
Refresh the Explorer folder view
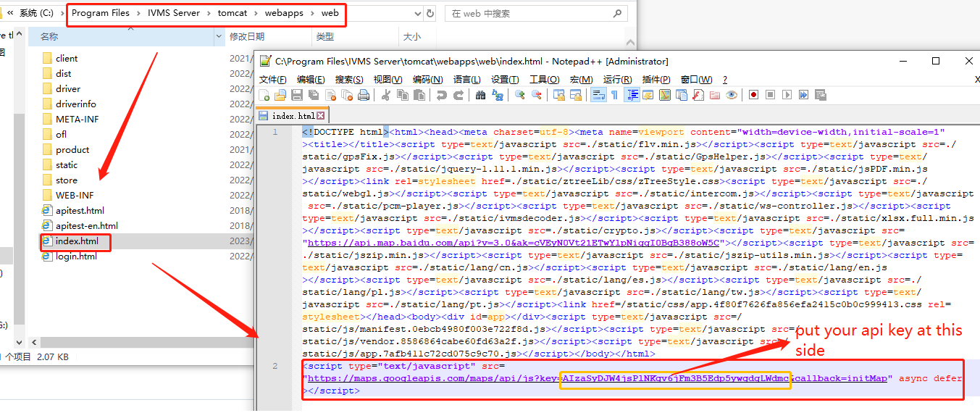[431, 13]
